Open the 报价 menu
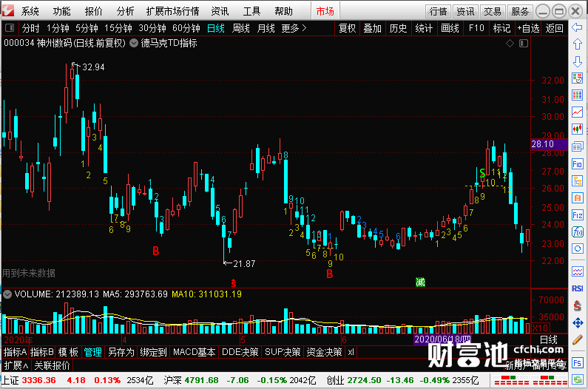The width and height of the screenshot is (588, 389). click(x=93, y=11)
